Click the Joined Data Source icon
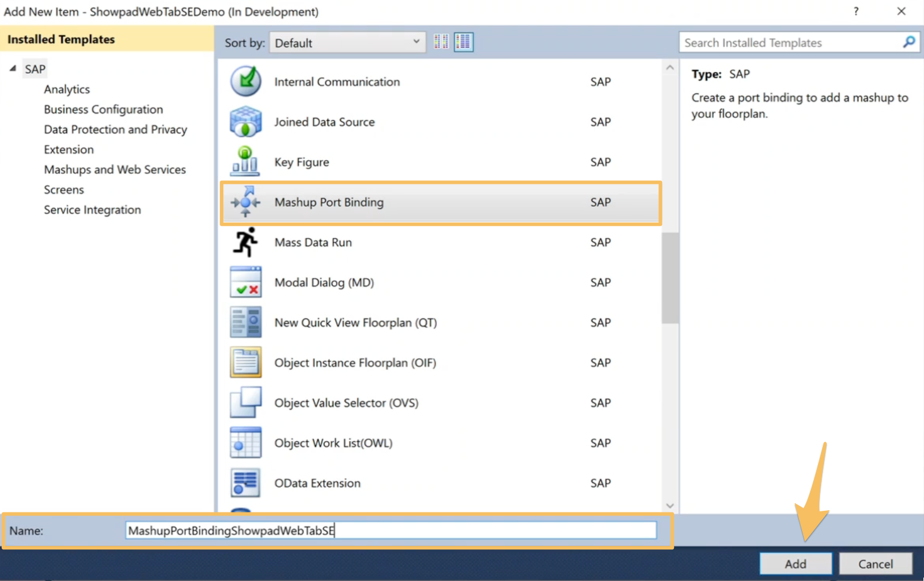The height and width of the screenshot is (581, 924). [x=245, y=121]
